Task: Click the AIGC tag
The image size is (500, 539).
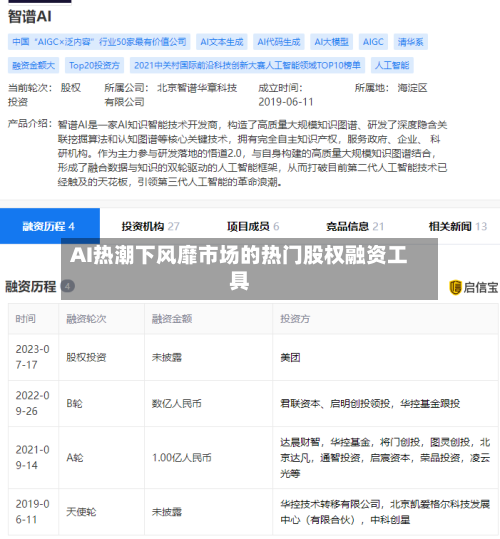Action: 373,42
